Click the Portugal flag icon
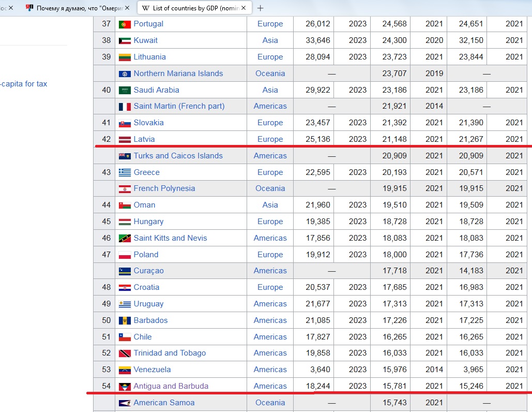The image size is (532, 412). pos(125,24)
